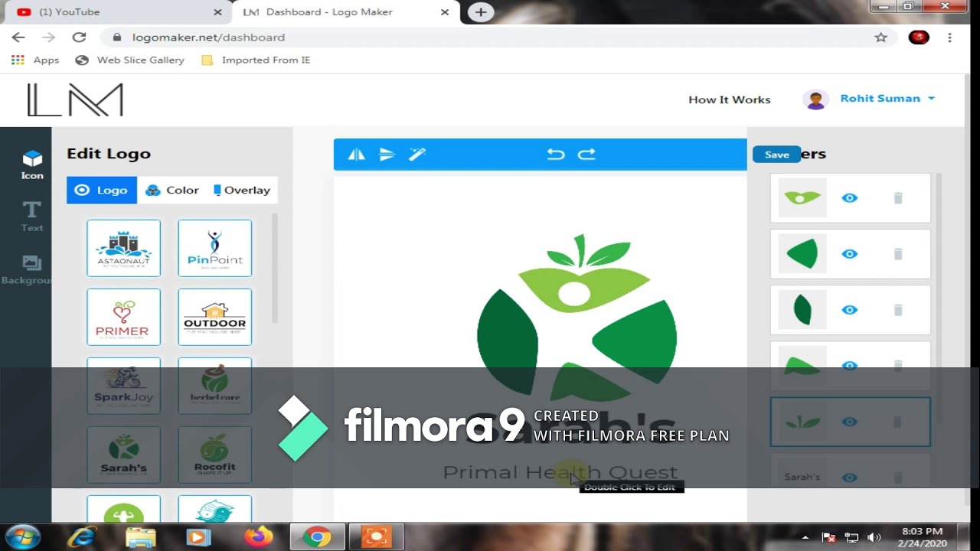Choose the Primer logo template
The height and width of the screenshot is (551, 980).
[123, 317]
